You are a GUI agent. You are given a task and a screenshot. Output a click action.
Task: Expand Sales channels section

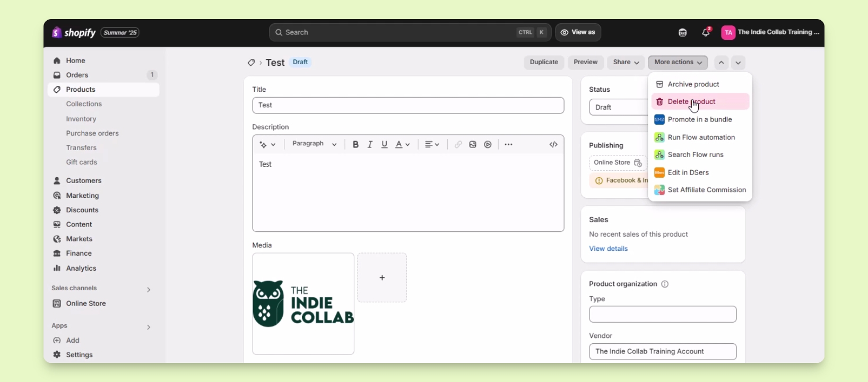tap(149, 290)
